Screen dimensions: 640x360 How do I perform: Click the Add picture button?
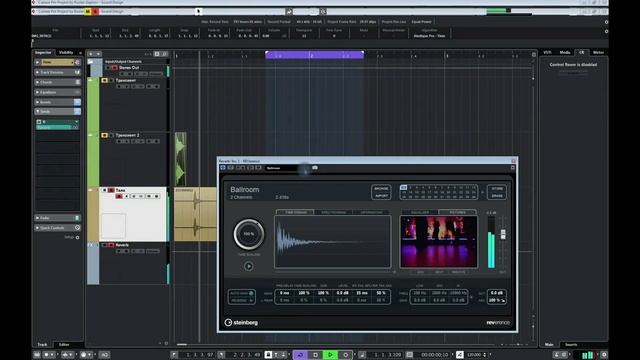coord(420,272)
